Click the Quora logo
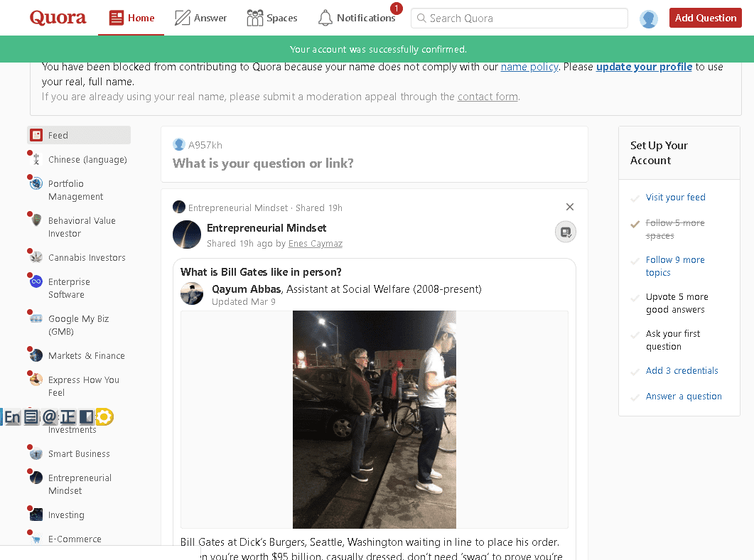Viewport: 754px width, 560px height. point(58,18)
